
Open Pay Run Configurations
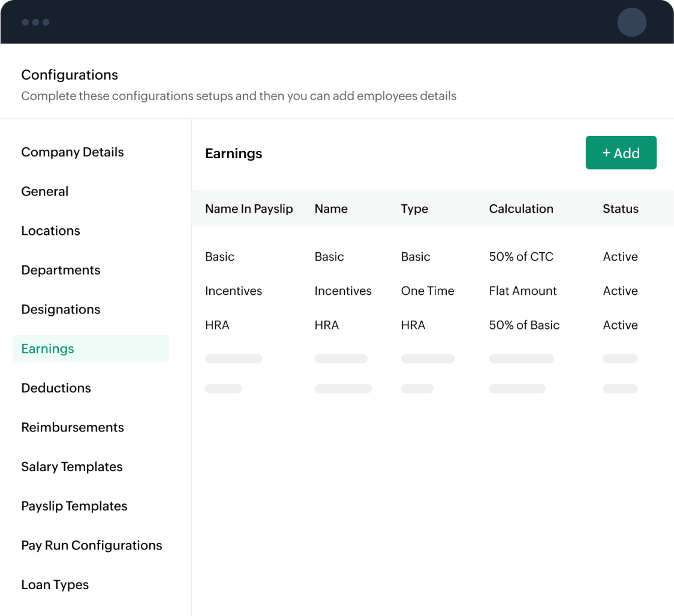tap(91, 545)
